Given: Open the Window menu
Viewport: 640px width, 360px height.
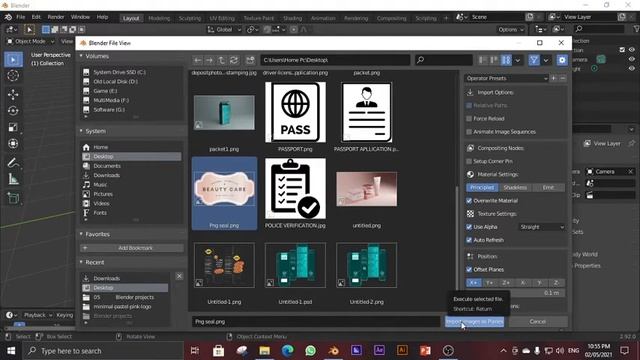Looking at the screenshot, I should [80, 17].
